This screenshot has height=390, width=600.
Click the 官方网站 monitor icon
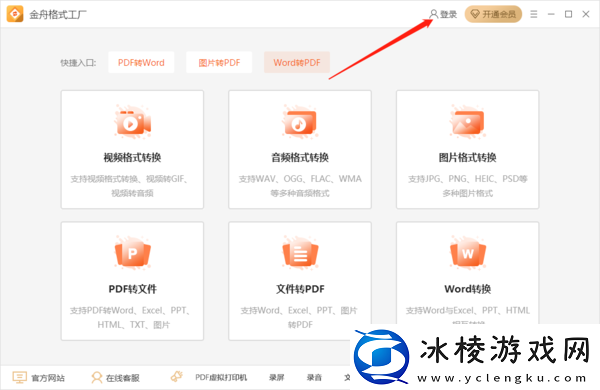(19, 377)
